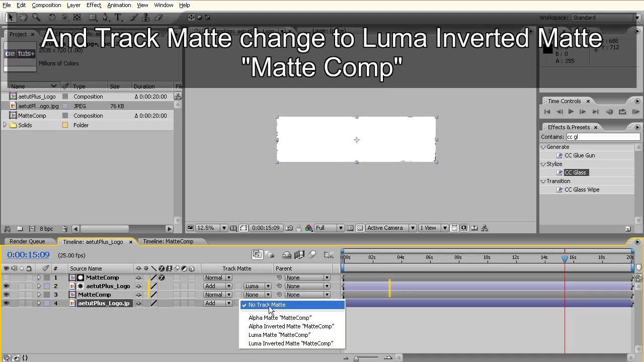The width and height of the screenshot is (644, 362).
Task: Choose Luma Inverted Matte "MatteComp"
Action: (291, 343)
